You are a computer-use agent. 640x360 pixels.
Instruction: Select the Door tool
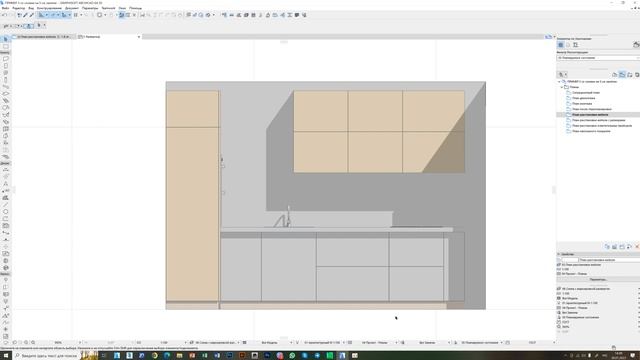tap(5, 66)
